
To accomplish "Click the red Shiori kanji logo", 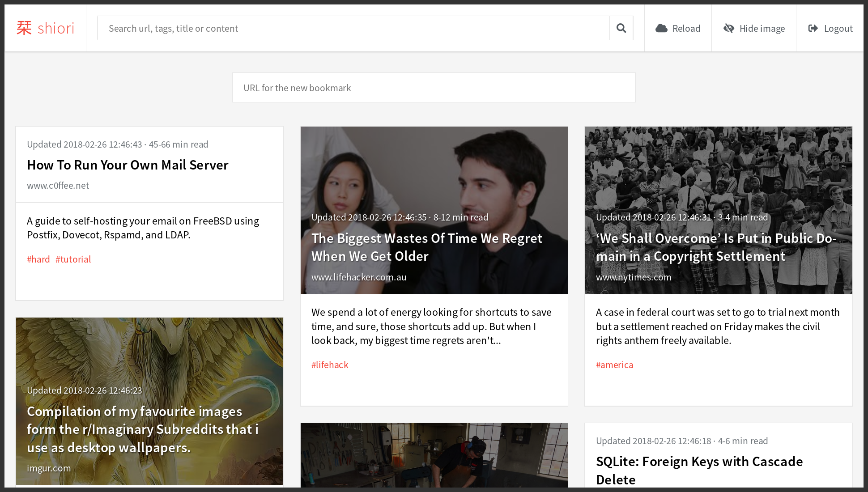I will tap(25, 28).
